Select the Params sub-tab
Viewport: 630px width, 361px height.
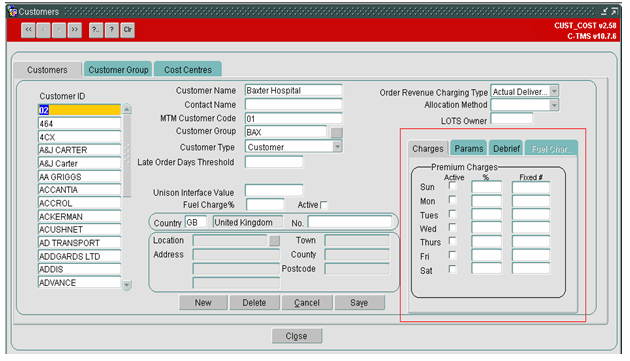coord(468,148)
